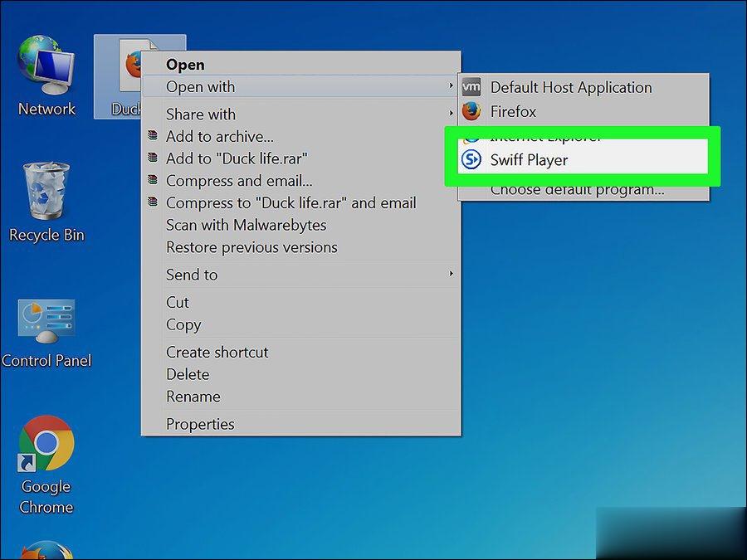Select the Google Chrome shortcut icon
Screen dimensions: 747x560
click(x=46, y=465)
